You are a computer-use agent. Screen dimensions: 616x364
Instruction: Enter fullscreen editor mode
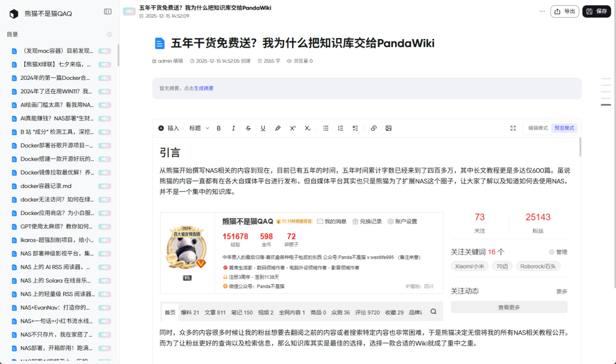coord(513,128)
